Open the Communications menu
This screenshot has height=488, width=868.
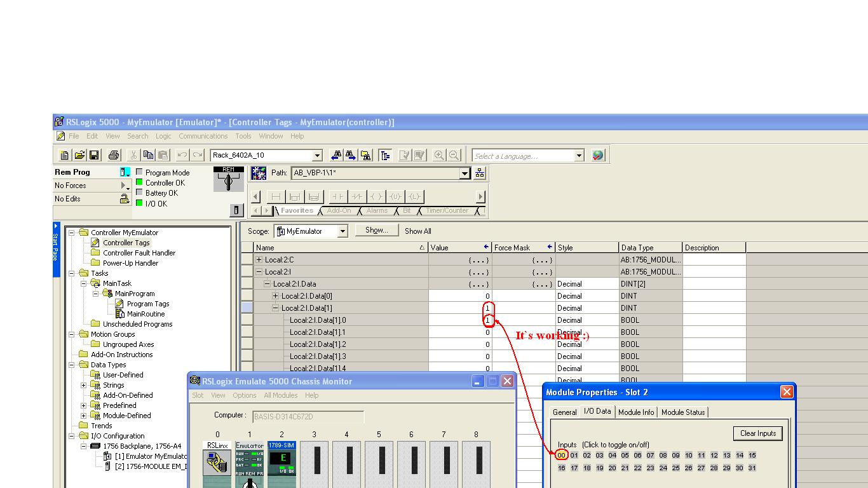click(203, 136)
